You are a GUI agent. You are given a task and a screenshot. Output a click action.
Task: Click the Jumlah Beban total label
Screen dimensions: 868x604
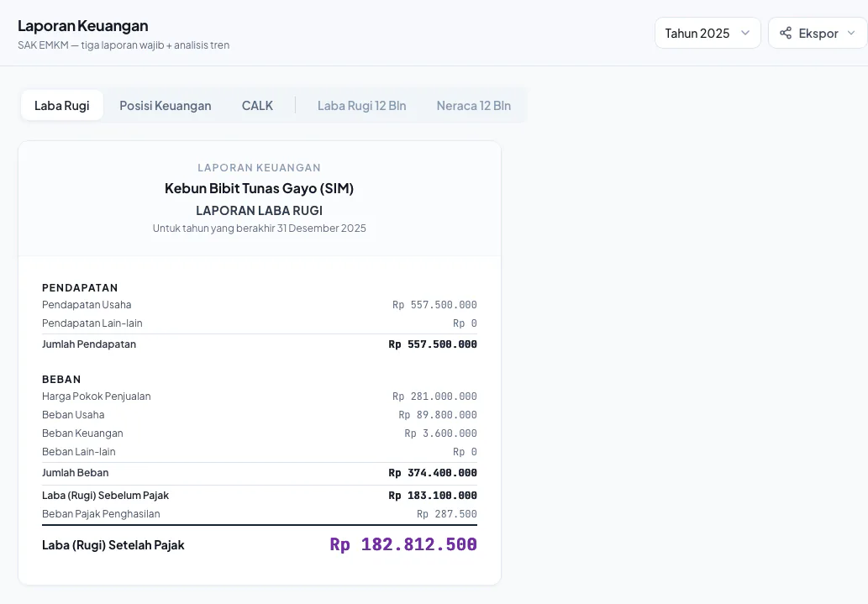pos(76,473)
